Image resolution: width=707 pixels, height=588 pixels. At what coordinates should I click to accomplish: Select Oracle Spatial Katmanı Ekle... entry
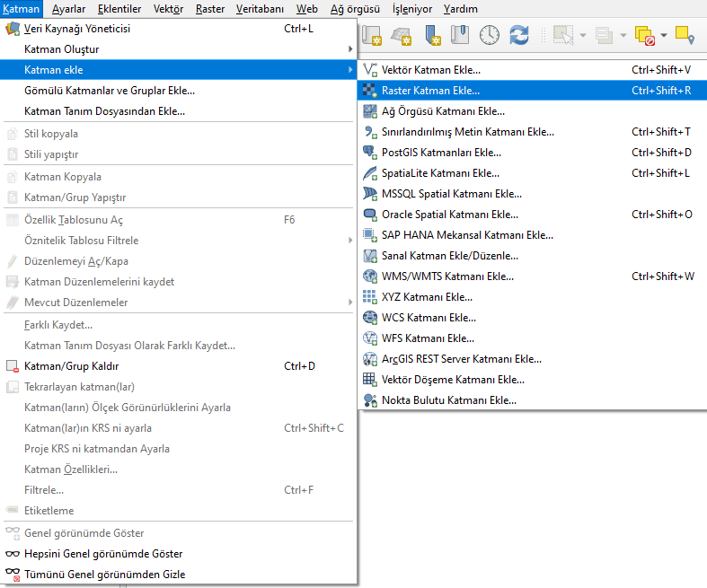[x=532, y=215]
